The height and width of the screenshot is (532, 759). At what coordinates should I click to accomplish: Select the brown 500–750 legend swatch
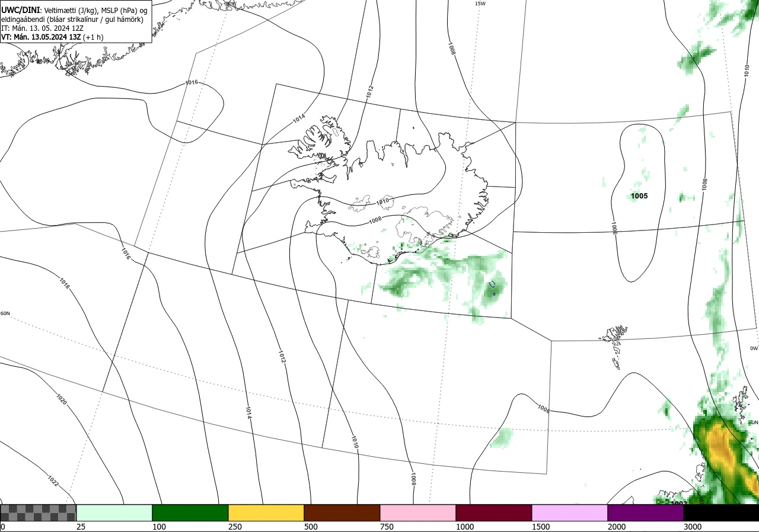click(342, 512)
